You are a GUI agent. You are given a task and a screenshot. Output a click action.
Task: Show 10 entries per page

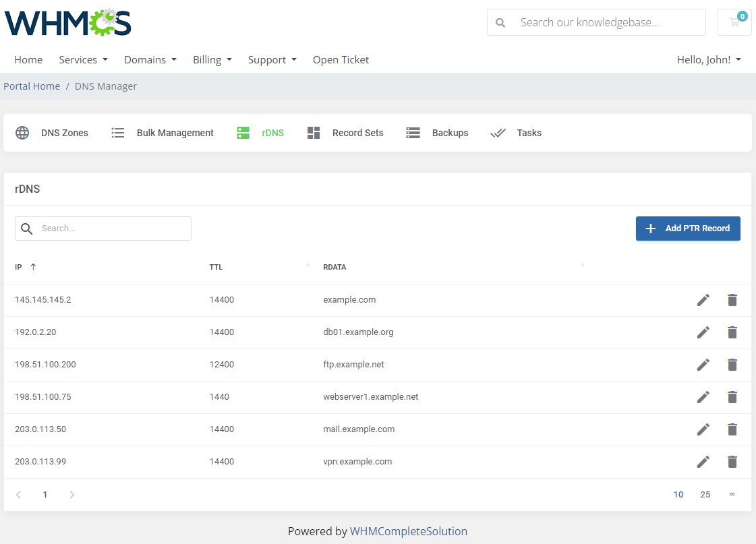678,494
